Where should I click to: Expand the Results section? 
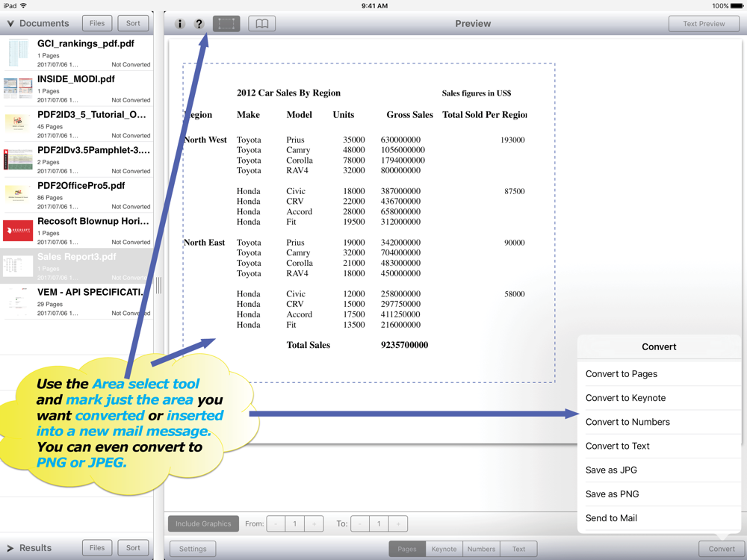pos(10,548)
